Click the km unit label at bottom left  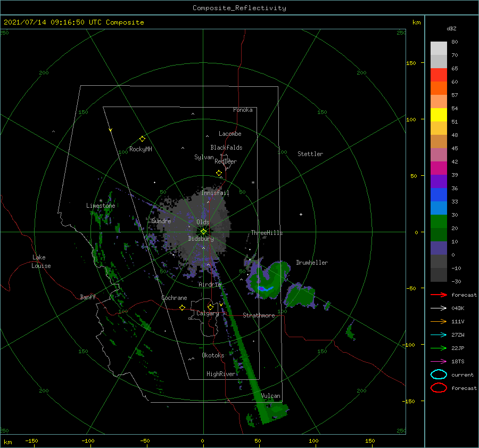[8, 442]
